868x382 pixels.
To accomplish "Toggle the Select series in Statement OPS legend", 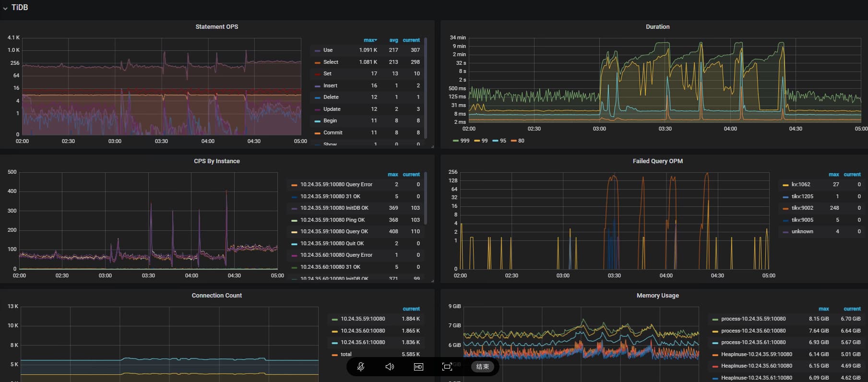I will (x=331, y=62).
